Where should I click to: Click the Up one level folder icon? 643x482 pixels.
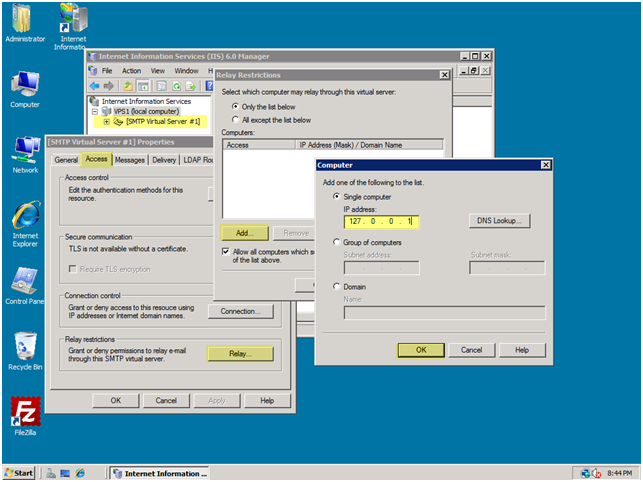pos(128,86)
